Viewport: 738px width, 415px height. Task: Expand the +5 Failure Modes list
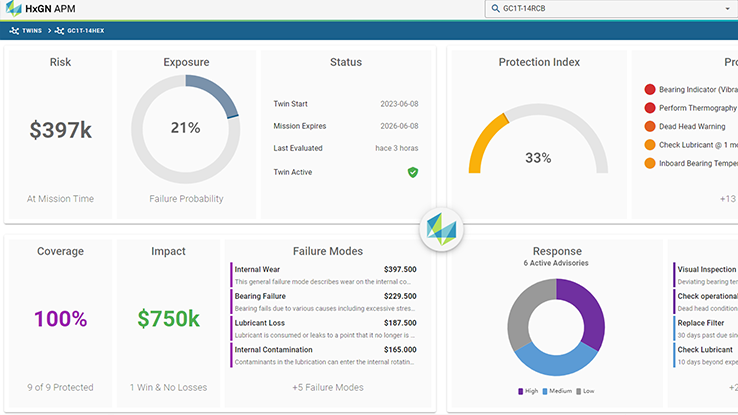click(327, 387)
